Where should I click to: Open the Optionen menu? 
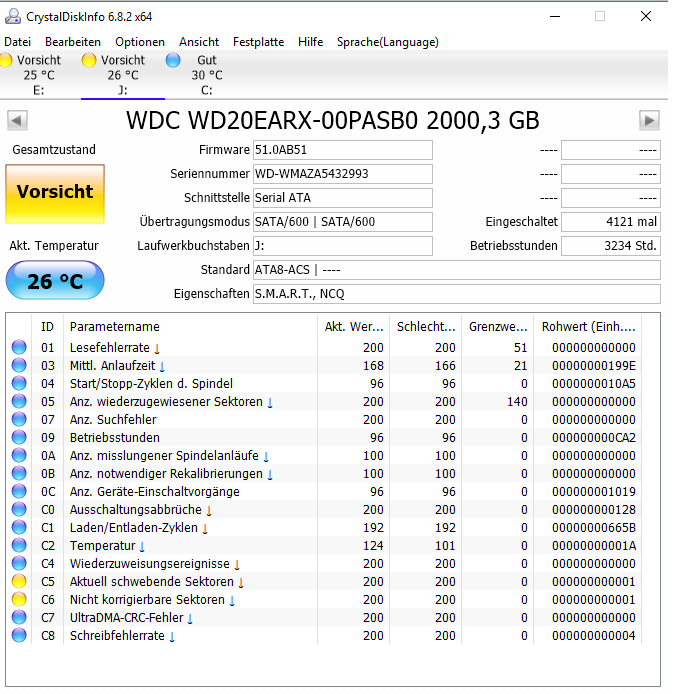point(140,42)
